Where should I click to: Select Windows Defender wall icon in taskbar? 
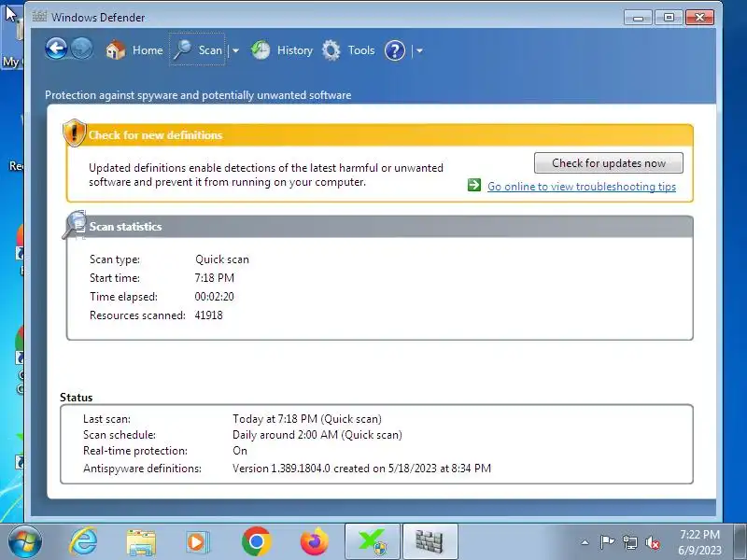coord(430,541)
